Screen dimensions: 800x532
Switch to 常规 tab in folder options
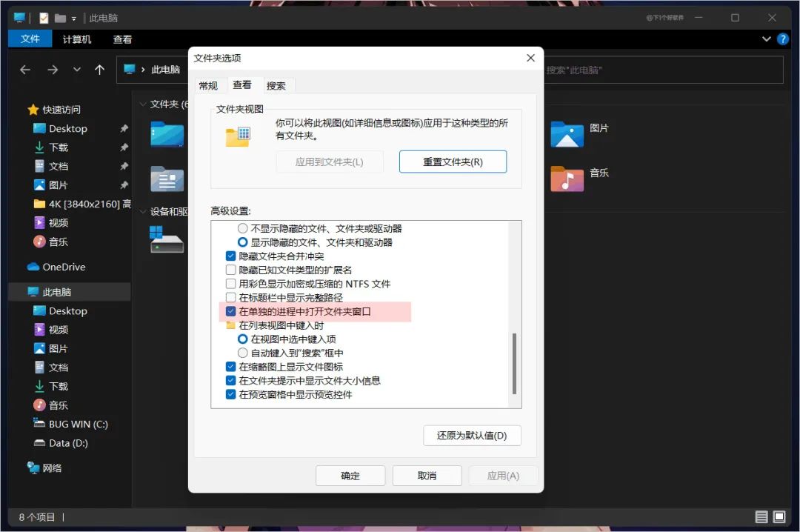point(208,85)
